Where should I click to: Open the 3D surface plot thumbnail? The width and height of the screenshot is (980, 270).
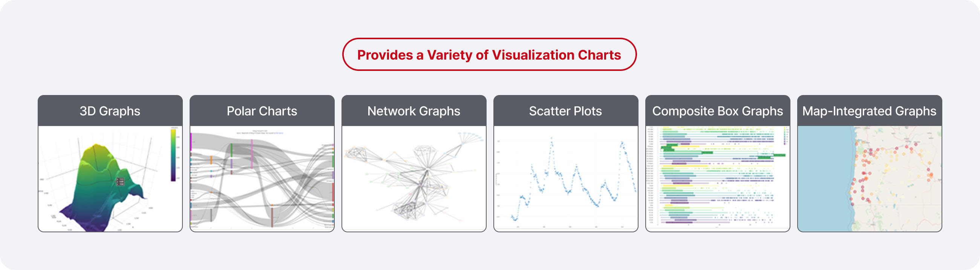pos(110,179)
